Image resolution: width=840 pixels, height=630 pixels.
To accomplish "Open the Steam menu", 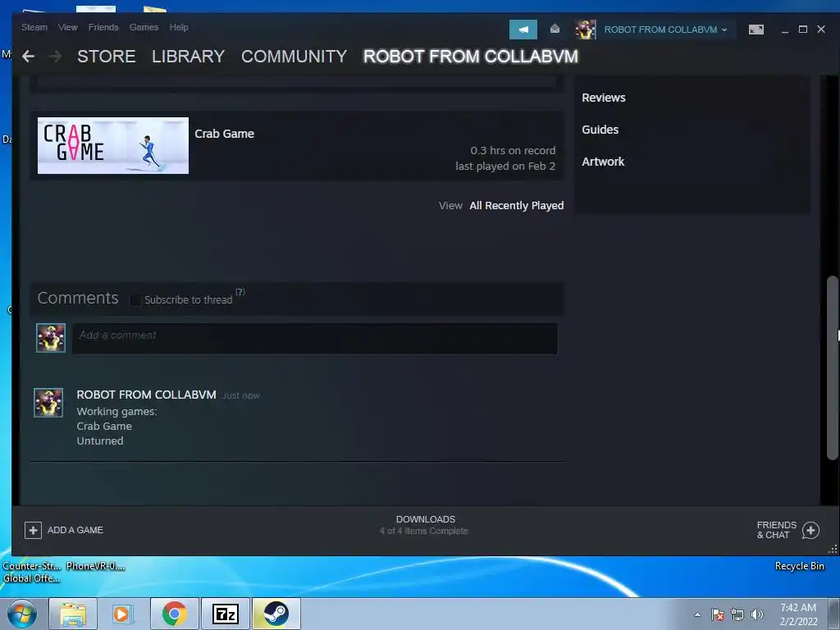I will click(34, 27).
